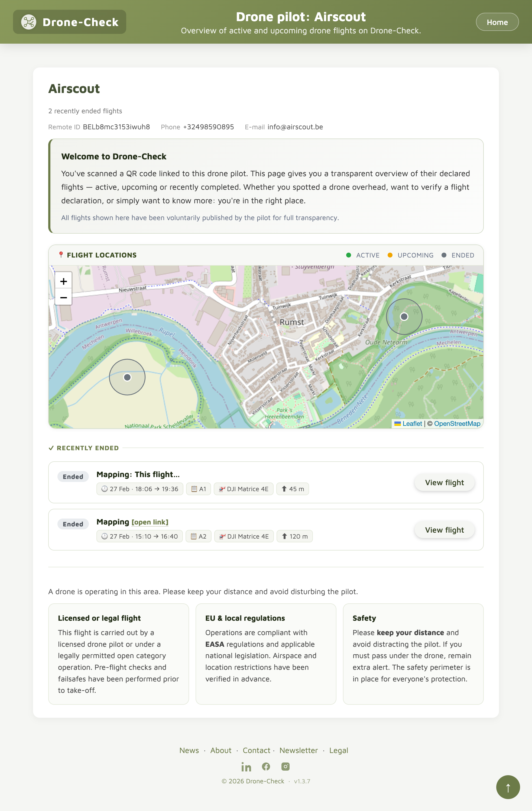Open the News footer link
This screenshot has width=532, height=811.
tap(189, 750)
